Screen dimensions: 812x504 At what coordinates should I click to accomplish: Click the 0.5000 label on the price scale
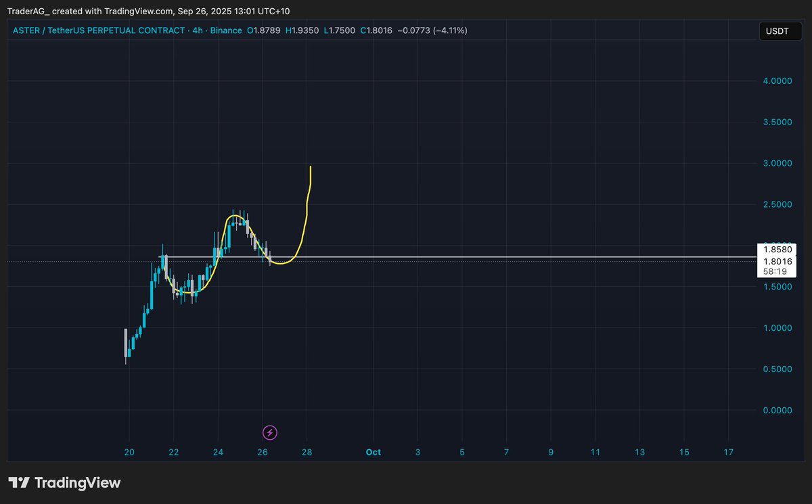coord(777,369)
